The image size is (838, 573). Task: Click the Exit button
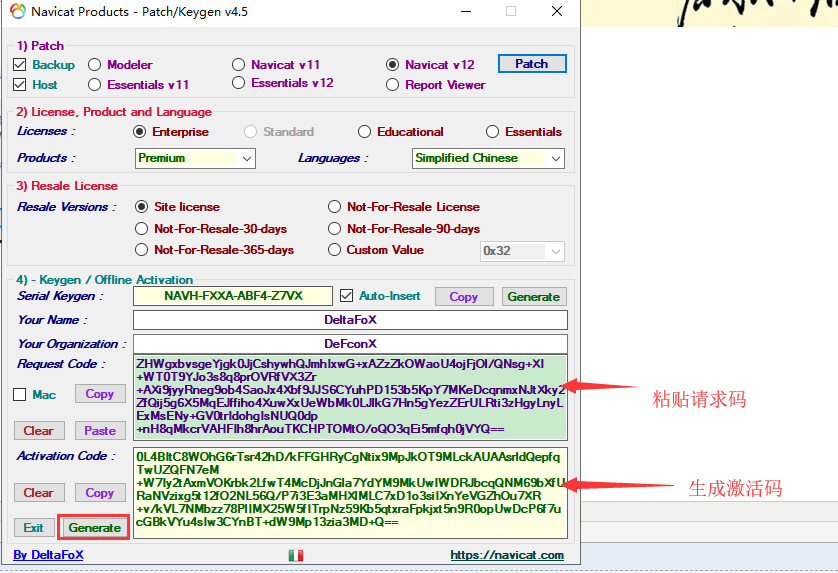[x=33, y=528]
